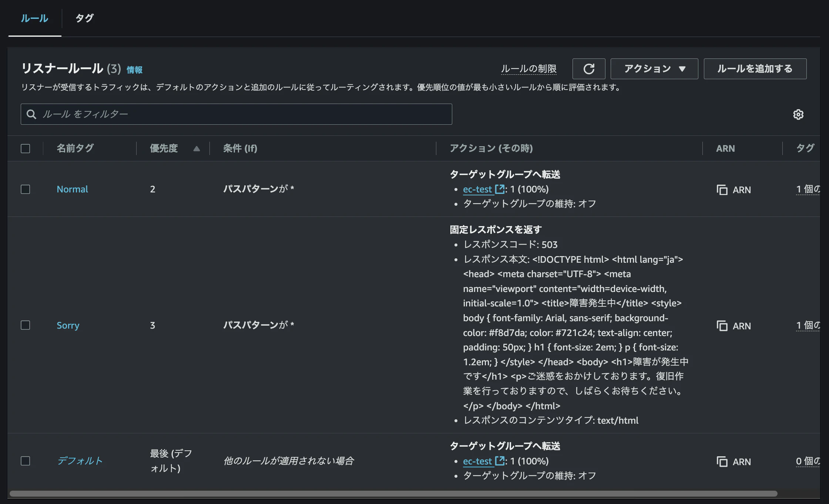This screenshot has width=829, height=504.
Task: Open the アクション dropdown menu
Action: (654, 69)
